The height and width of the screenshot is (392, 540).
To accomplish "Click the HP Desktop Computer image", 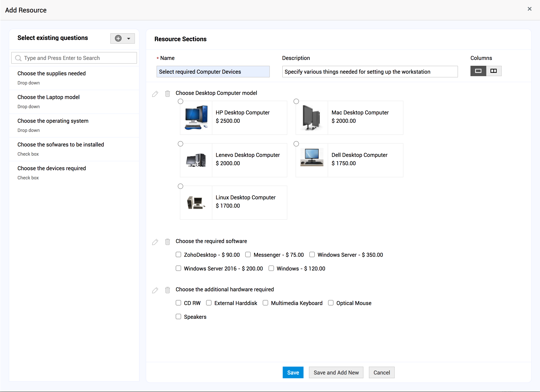I will (196, 118).
